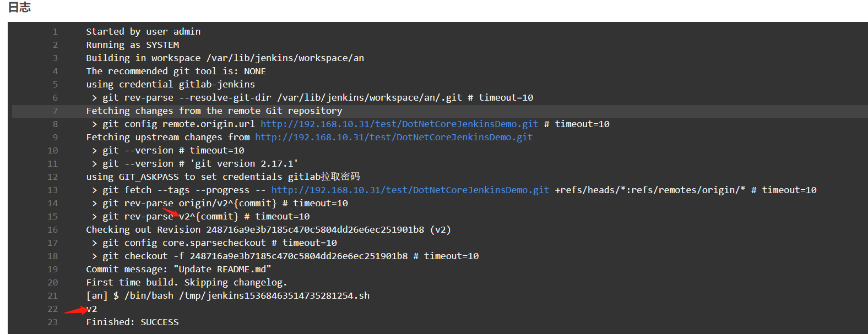
Task: Click the 日志 heading
Action: click(x=19, y=7)
